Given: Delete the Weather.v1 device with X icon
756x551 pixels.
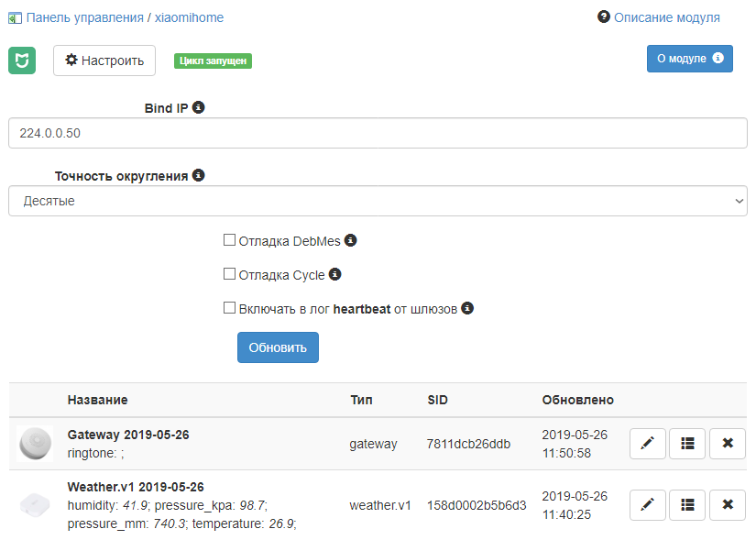Looking at the screenshot, I should [x=728, y=504].
